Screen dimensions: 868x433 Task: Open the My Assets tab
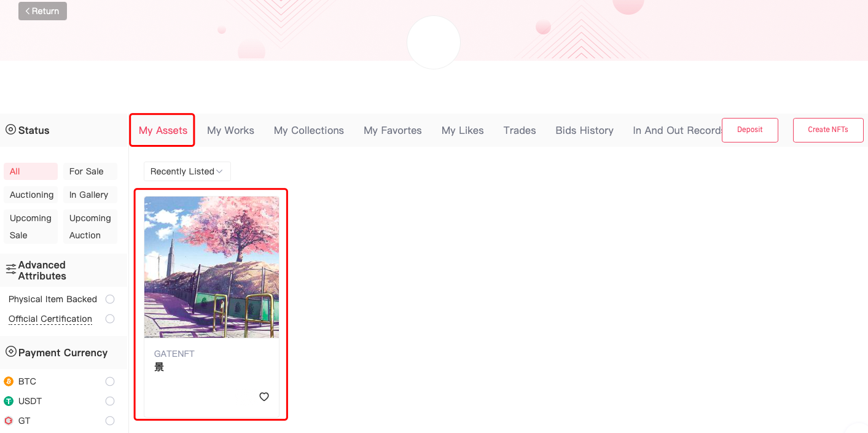tap(163, 130)
